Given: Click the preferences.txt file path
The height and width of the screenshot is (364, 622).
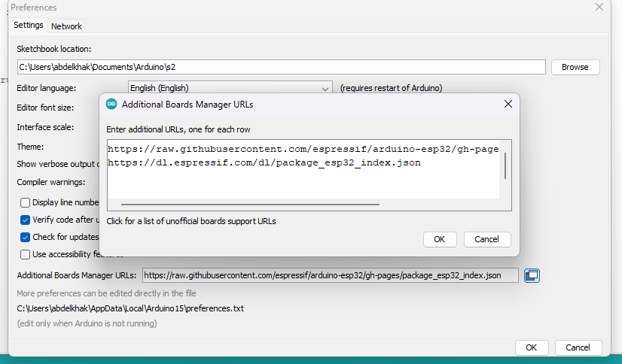Looking at the screenshot, I should click(130, 308).
